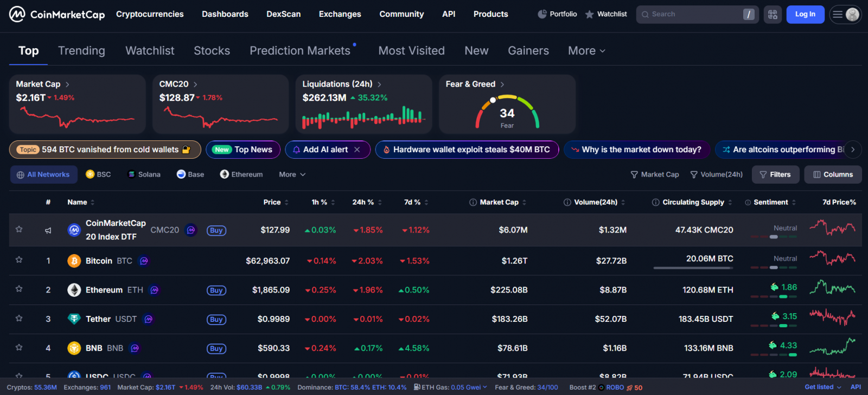Screen dimensions: 868x395
Task: Star Tether to add to watchlist
Action: tap(19, 318)
